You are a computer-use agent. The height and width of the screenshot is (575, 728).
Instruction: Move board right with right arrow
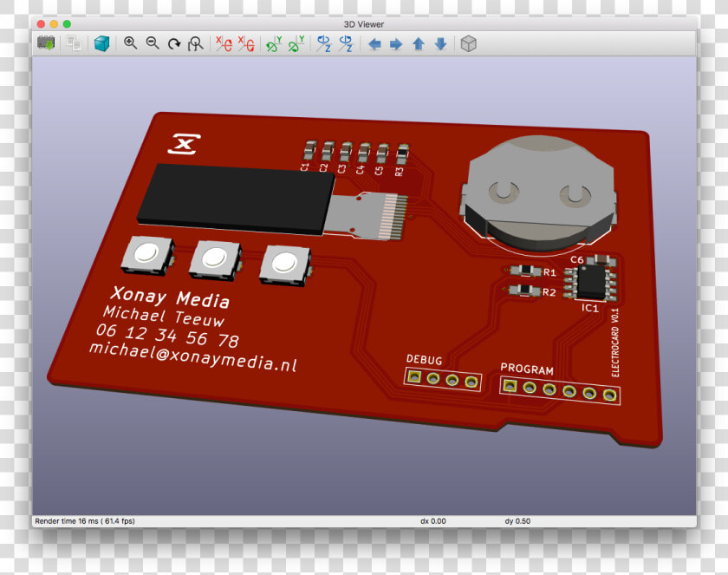click(x=396, y=44)
